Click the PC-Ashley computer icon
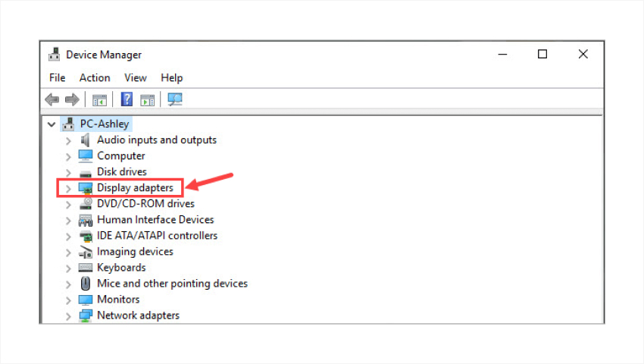 (x=69, y=124)
